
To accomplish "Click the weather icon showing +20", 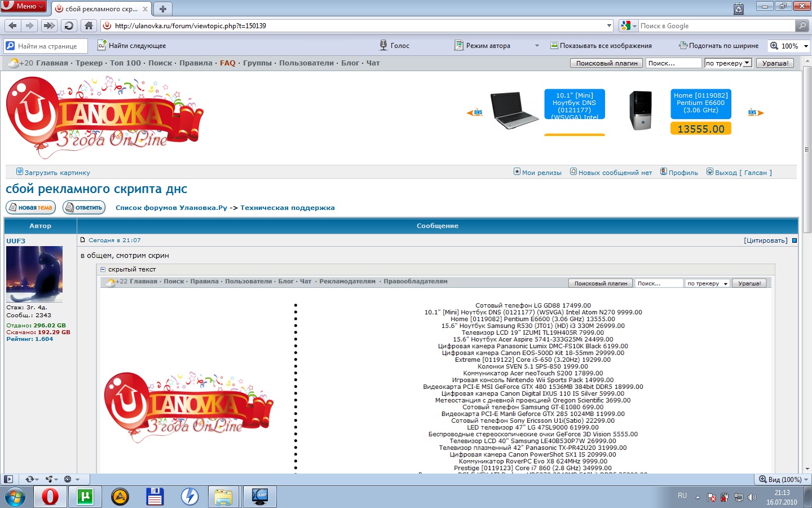I will pyautogui.click(x=13, y=63).
